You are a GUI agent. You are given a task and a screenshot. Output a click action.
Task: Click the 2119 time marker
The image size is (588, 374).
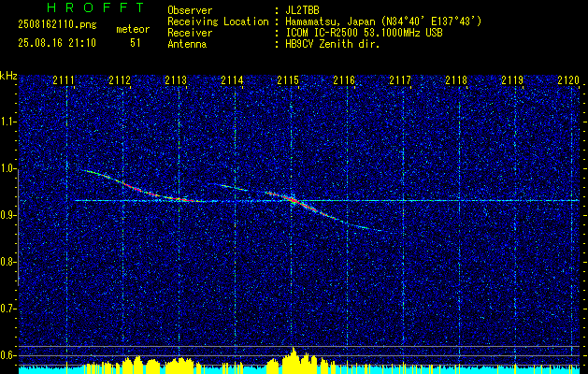pos(512,79)
